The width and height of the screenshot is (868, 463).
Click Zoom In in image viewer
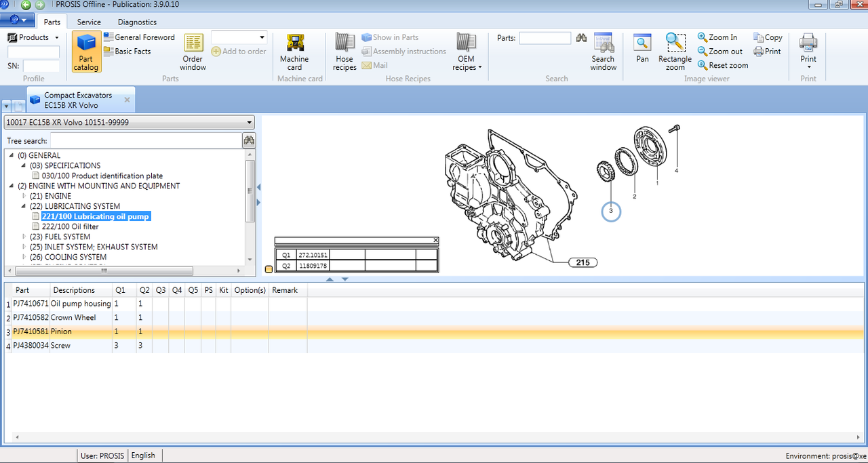717,37
